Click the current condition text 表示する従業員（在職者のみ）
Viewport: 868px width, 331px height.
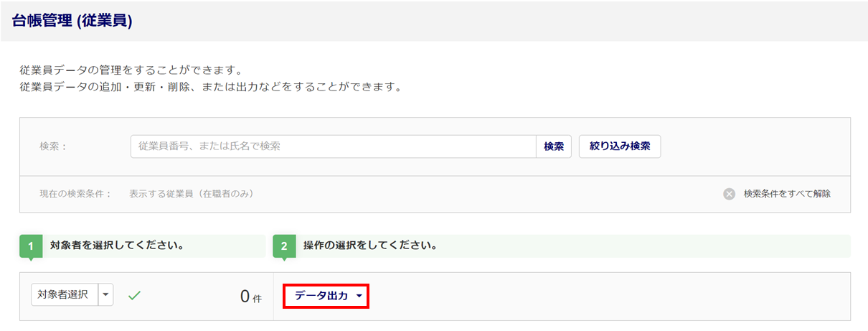[x=192, y=194]
